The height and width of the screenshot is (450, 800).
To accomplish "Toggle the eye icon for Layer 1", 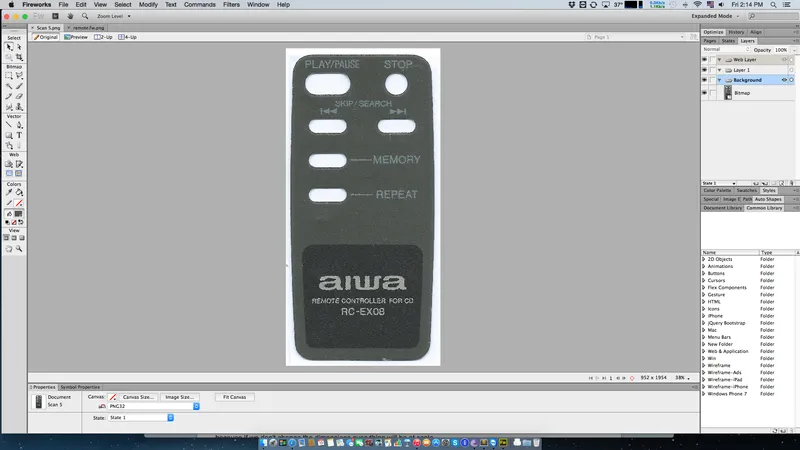I will point(705,70).
